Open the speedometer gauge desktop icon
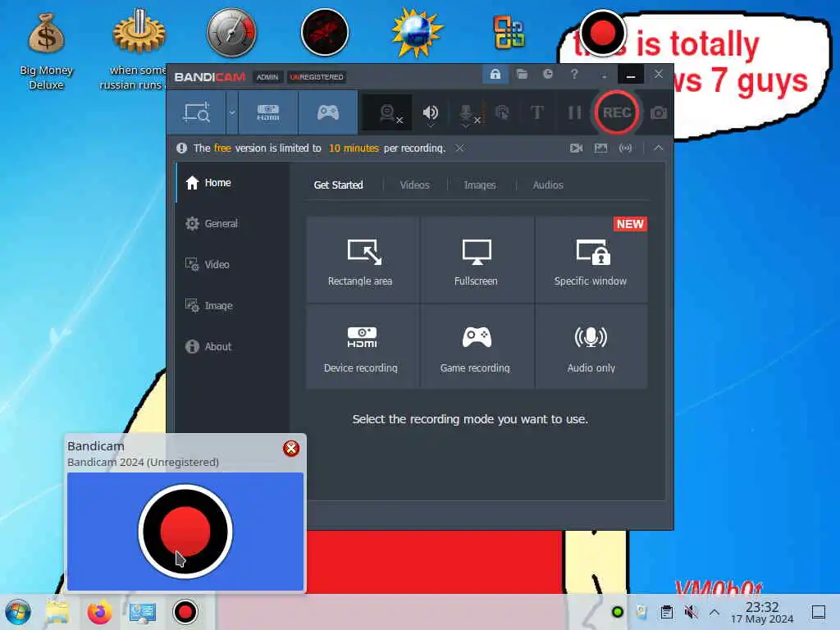Image resolution: width=840 pixels, height=630 pixels. click(x=231, y=32)
